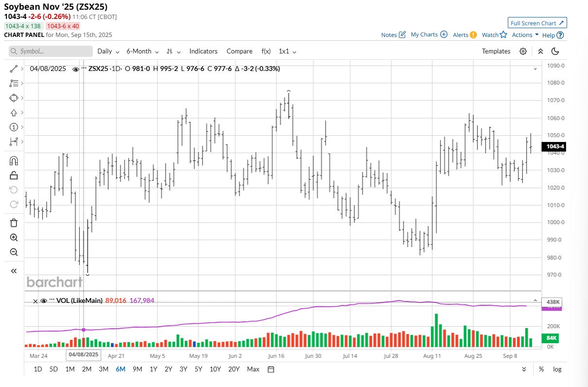Open chart settings gear
The width and height of the screenshot is (588, 387).
point(523,51)
